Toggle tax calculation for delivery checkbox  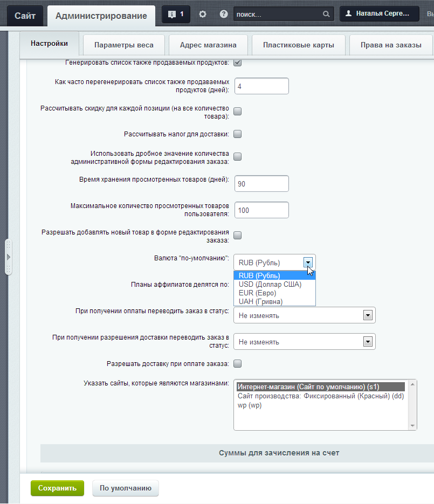pyautogui.click(x=237, y=134)
